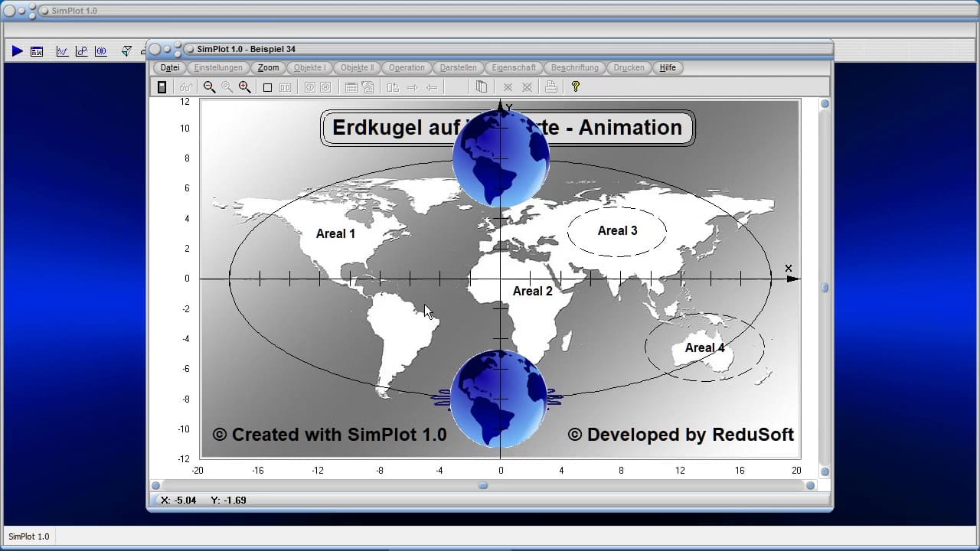Image resolution: width=980 pixels, height=551 pixels.
Task: Click the zoom out magnifier icon
Action: coord(209,87)
